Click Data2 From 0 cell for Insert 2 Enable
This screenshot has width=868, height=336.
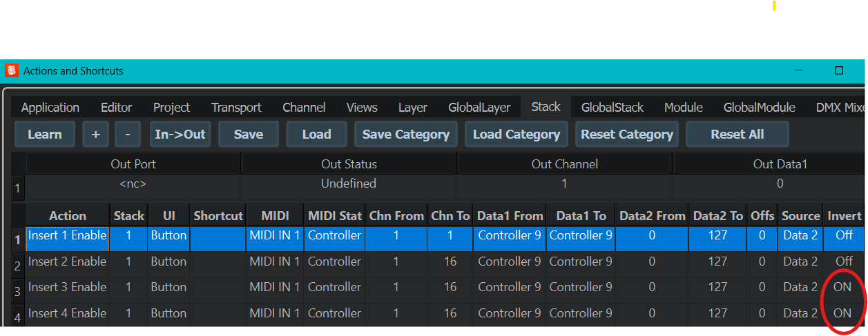pos(652,262)
